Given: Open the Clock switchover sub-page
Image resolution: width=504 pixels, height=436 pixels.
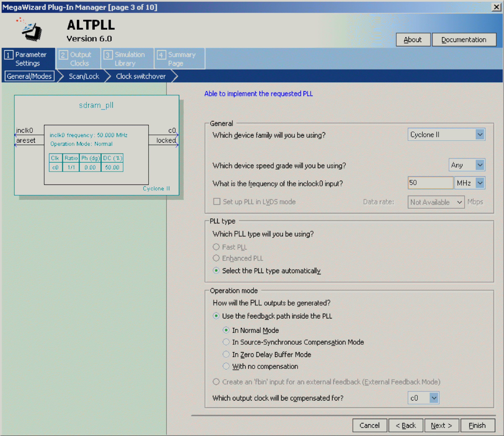Looking at the screenshot, I should coord(141,76).
